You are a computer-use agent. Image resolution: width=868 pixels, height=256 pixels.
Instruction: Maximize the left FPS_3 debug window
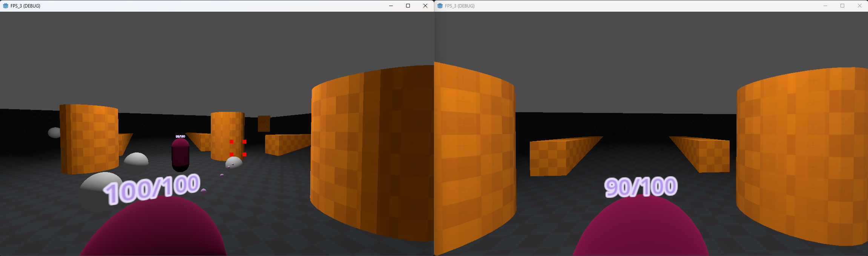408,6
